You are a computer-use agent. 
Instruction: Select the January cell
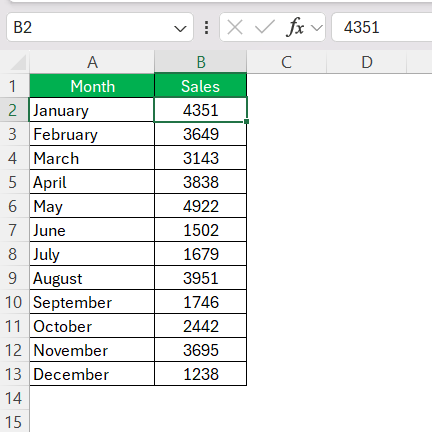(x=92, y=110)
